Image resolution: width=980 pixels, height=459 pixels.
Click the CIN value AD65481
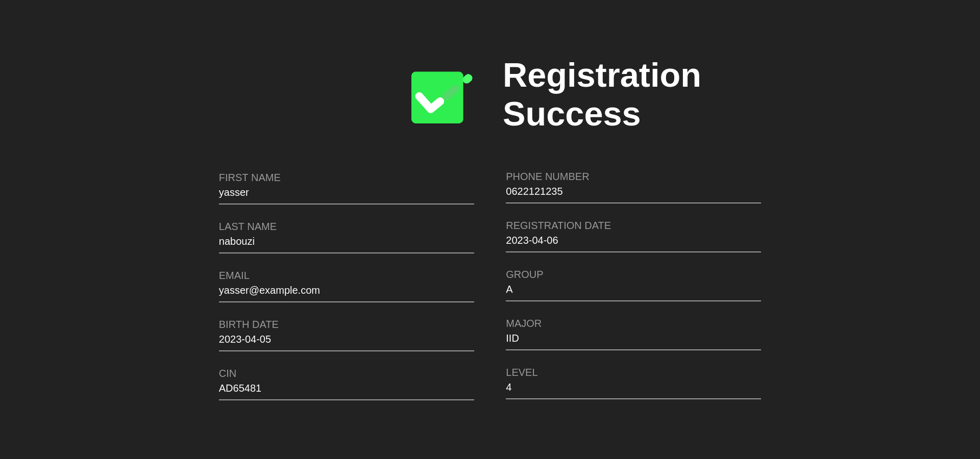pyautogui.click(x=240, y=389)
